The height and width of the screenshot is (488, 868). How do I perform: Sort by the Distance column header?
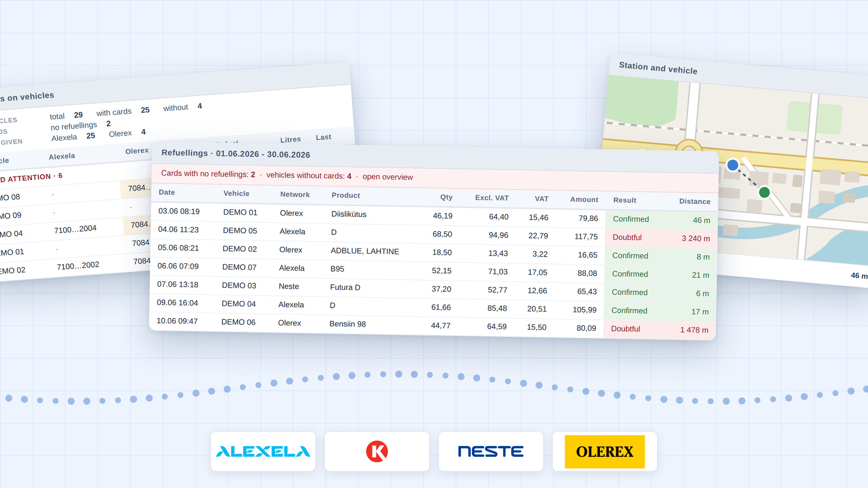[x=695, y=201]
